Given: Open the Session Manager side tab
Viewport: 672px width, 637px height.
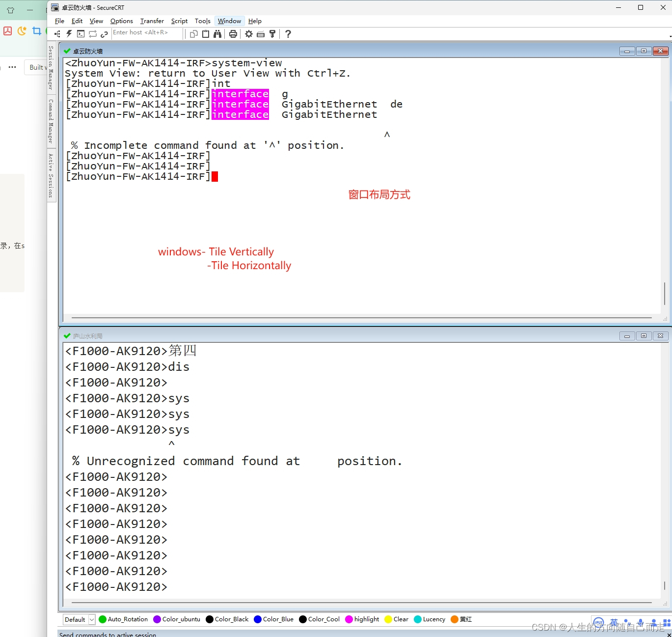Looking at the screenshot, I should tap(51, 68).
